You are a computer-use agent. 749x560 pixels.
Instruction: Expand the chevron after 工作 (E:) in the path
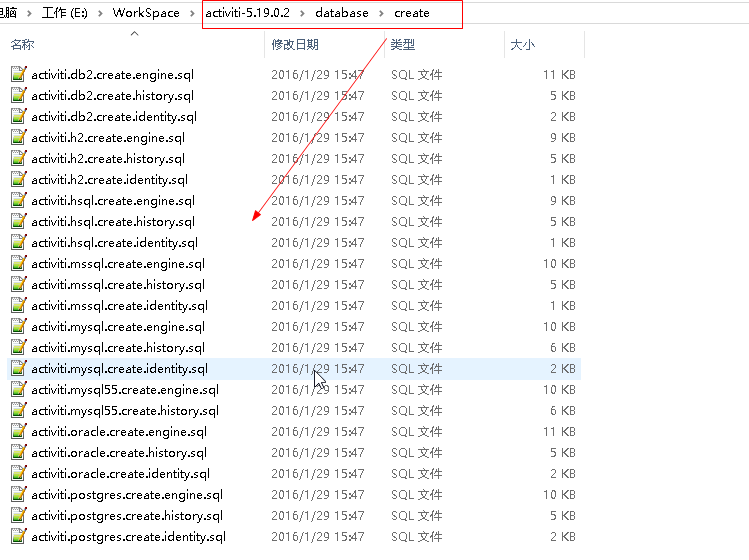click(x=100, y=13)
